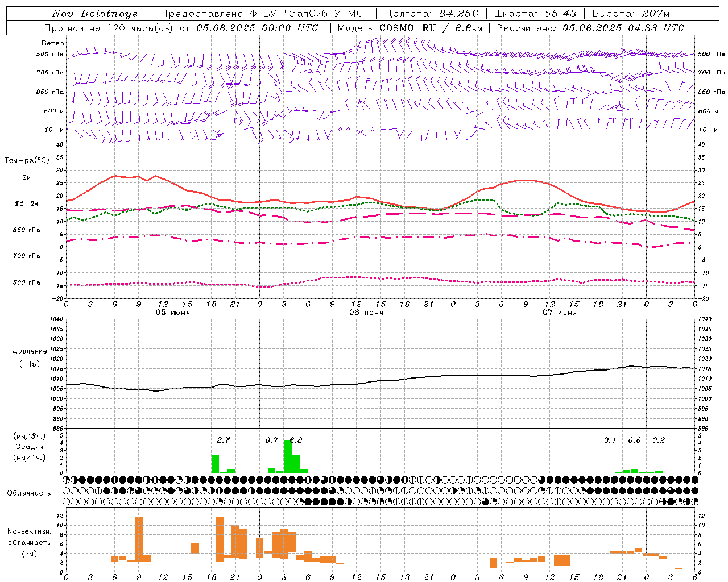The height and width of the screenshot is (582, 728).
Task: Click the 'Высота: 207м' header field
Action: coord(631,14)
